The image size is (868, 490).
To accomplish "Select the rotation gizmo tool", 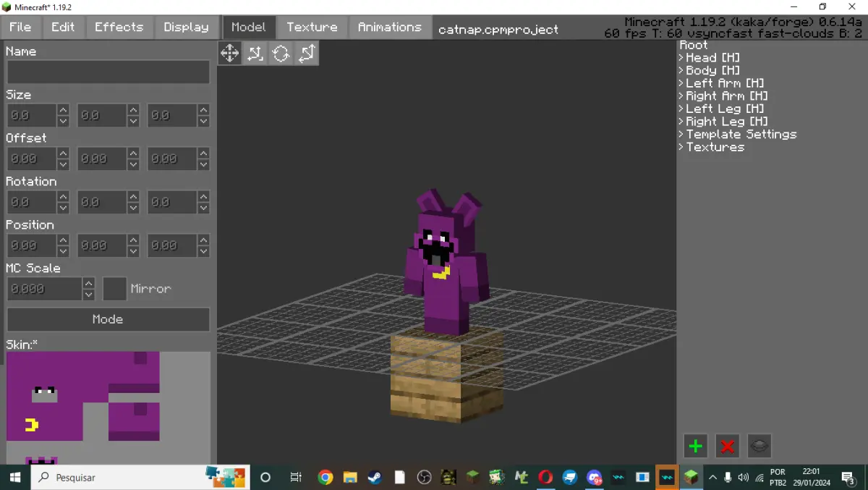I will click(281, 53).
